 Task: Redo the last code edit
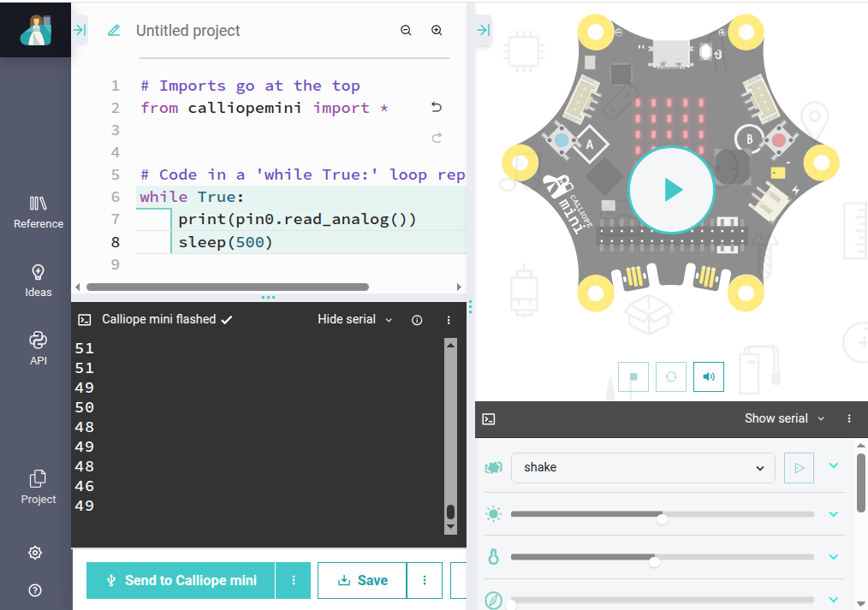point(437,138)
